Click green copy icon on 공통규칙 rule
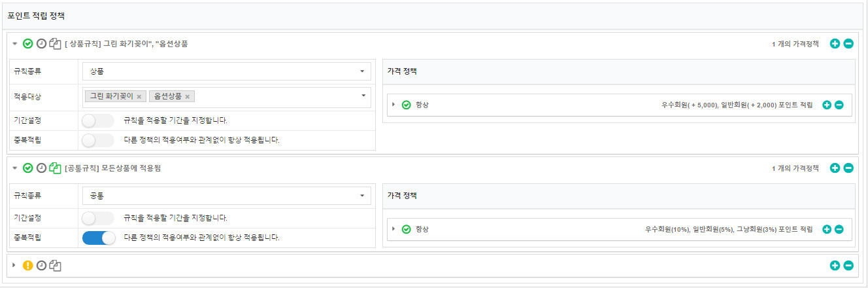Screen dimensions: 868x290 [x=56, y=168]
